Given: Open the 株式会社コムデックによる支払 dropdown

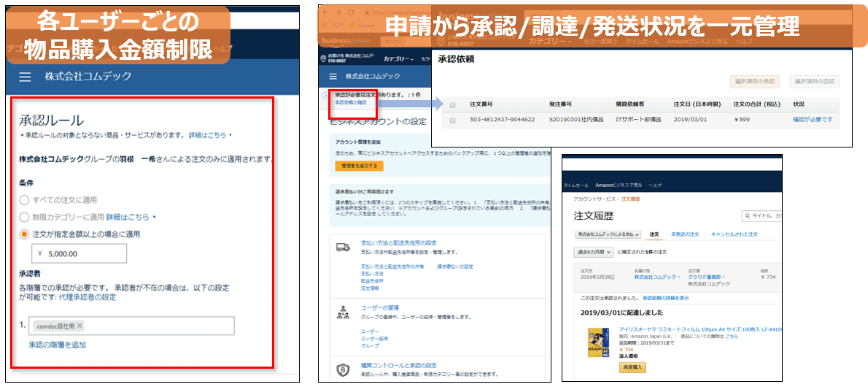Looking at the screenshot, I should 608,234.
